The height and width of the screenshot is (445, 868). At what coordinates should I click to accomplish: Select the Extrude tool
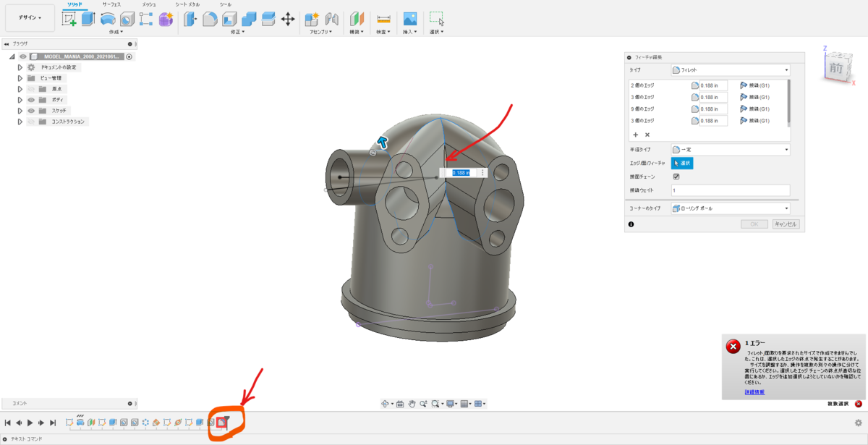click(88, 19)
